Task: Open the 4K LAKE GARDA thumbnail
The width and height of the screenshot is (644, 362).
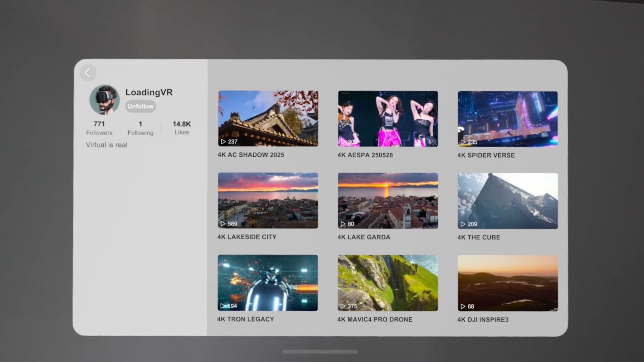Action: coord(388,201)
